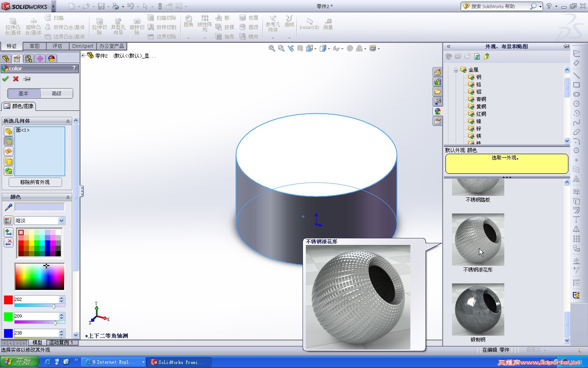Toggle the Instant3D mode
This screenshot has width=588, height=368.
point(309,24)
